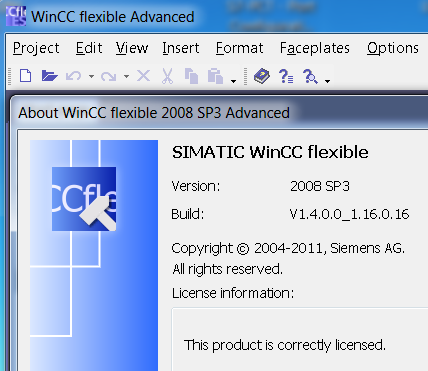Click the 'Build:' label
428x371 pixels.
click(188, 214)
